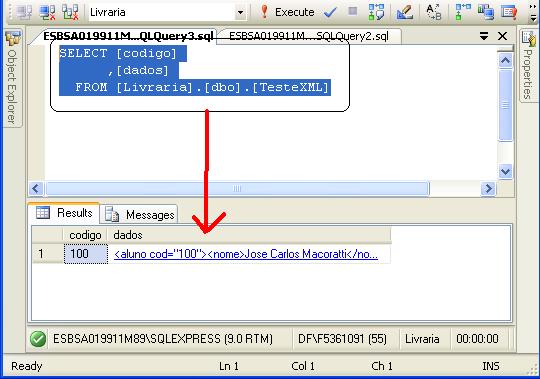Expand the Object Explorer side panel

(12, 78)
